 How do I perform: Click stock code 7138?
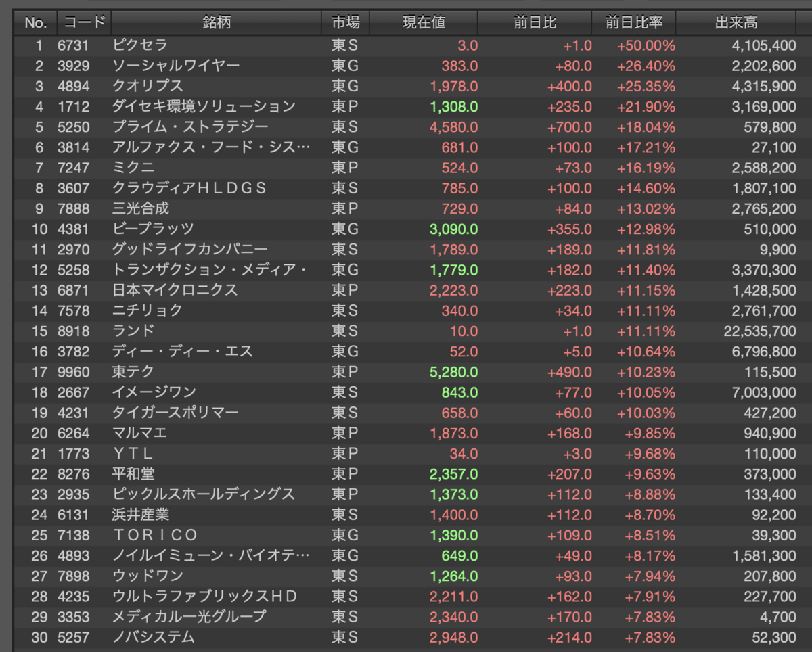point(73,534)
